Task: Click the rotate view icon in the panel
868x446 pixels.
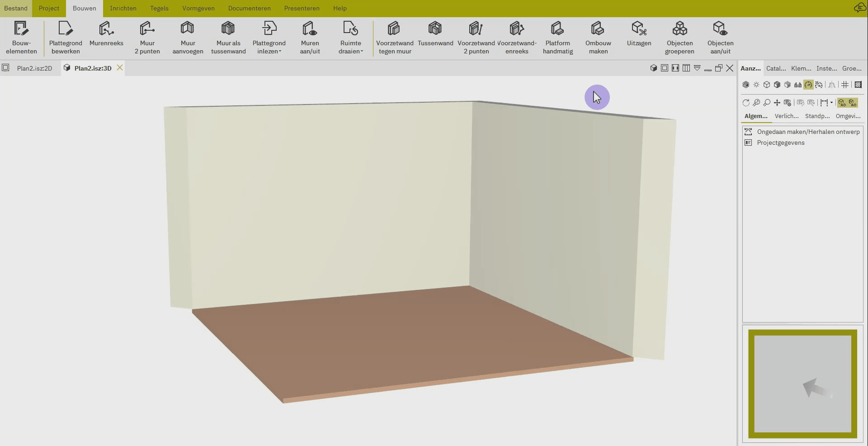Action: [745, 103]
